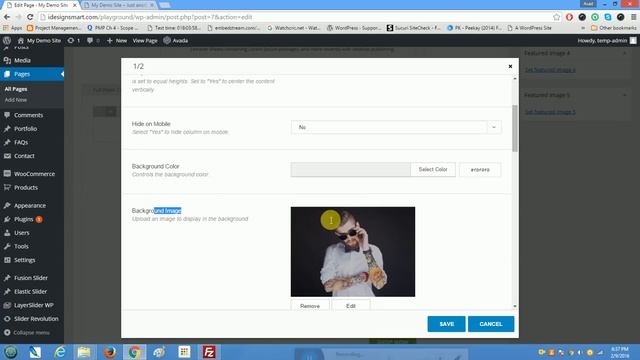
Task: Click the CANCEL button
Action: (x=491, y=324)
